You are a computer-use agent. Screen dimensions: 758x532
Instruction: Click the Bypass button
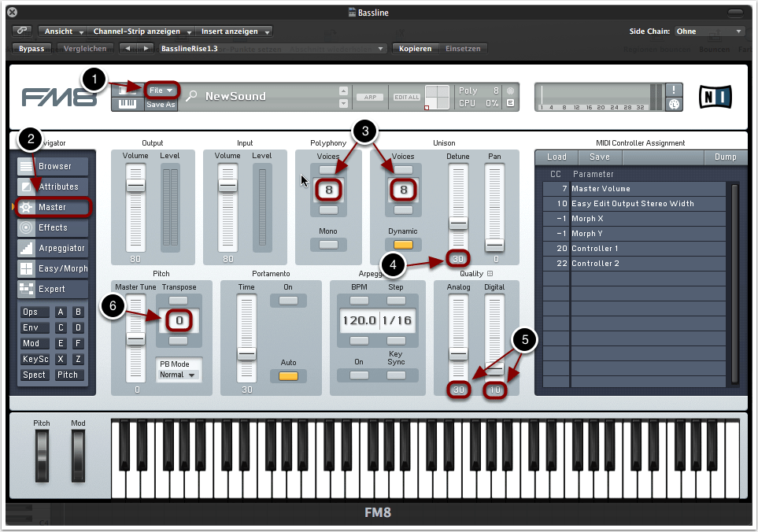coord(31,49)
